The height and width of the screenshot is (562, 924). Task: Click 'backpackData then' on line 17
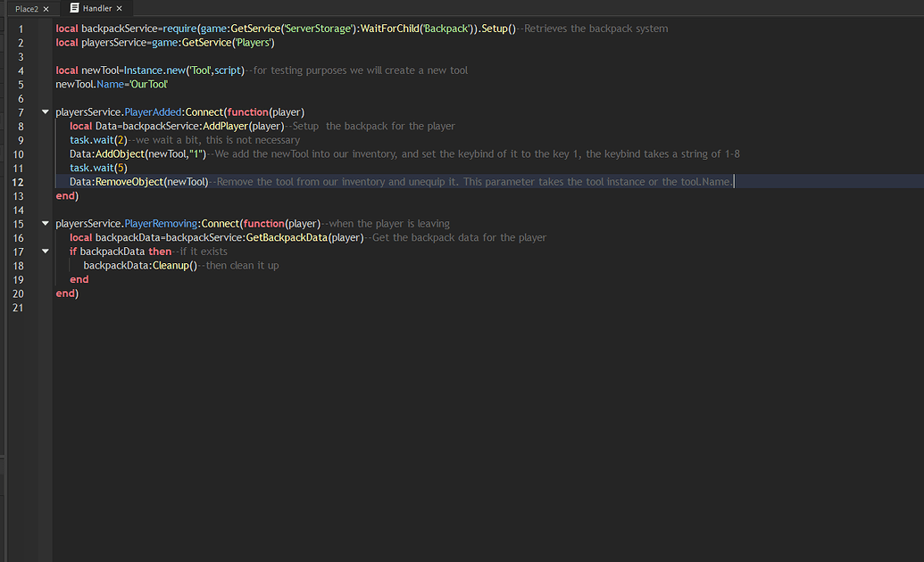click(126, 252)
